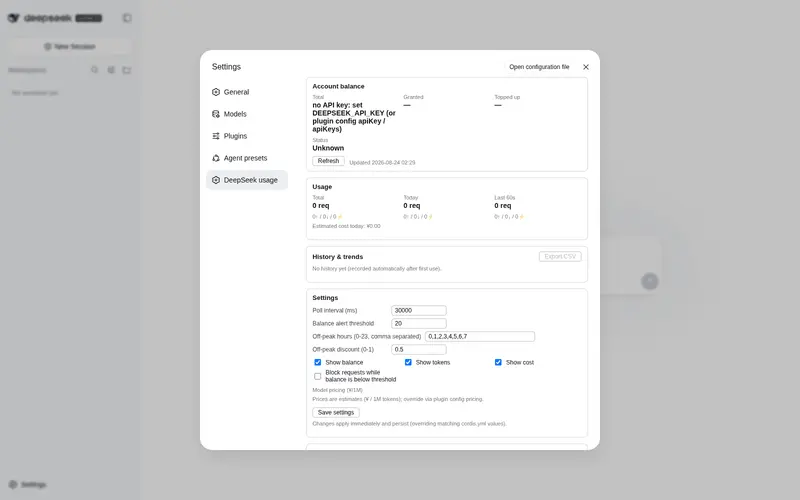
Task: Open the Agent presets section
Action: tap(247, 158)
